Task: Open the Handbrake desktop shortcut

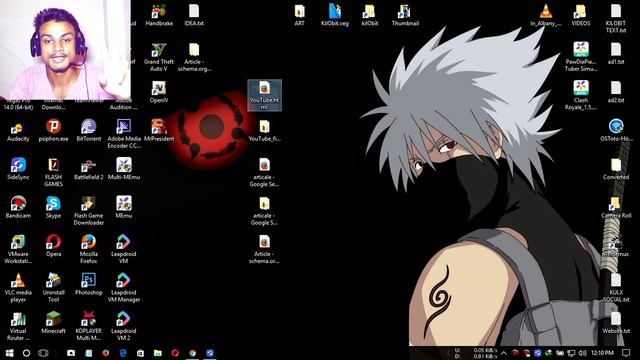Action: (159, 15)
